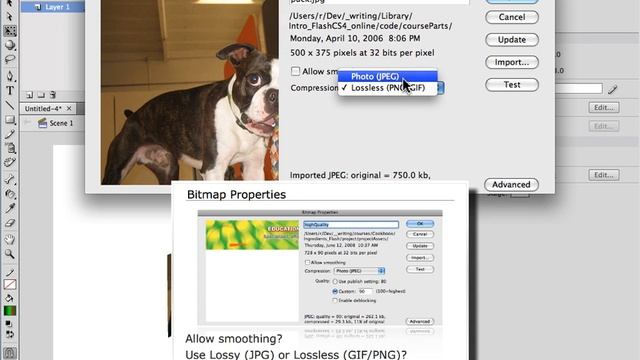Select the Text tool

(x=10, y=91)
